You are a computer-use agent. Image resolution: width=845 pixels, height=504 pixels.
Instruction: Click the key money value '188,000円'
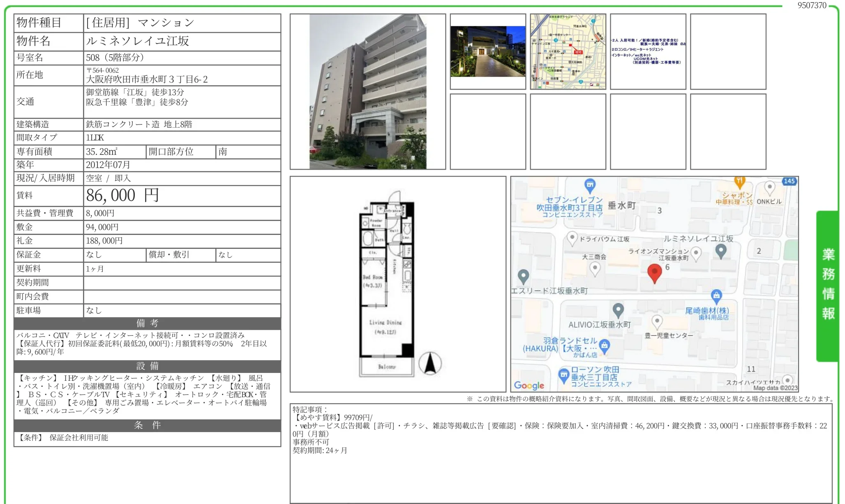pos(104,241)
